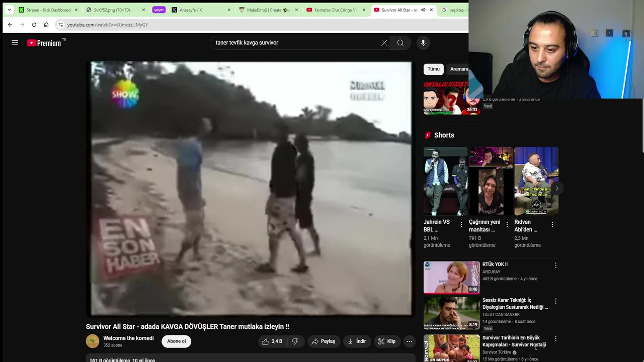The width and height of the screenshot is (644, 362).
Task: Close the Kick Dashboard tab
Action: 76,10
